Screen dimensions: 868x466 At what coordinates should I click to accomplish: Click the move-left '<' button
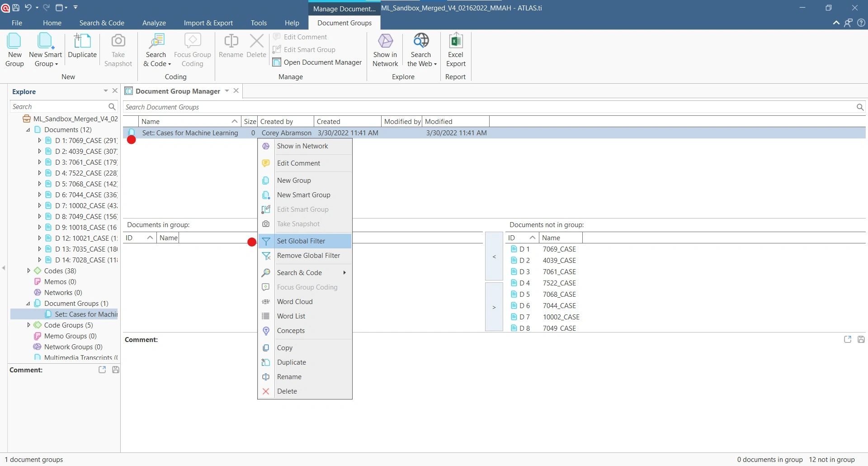pyautogui.click(x=494, y=257)
